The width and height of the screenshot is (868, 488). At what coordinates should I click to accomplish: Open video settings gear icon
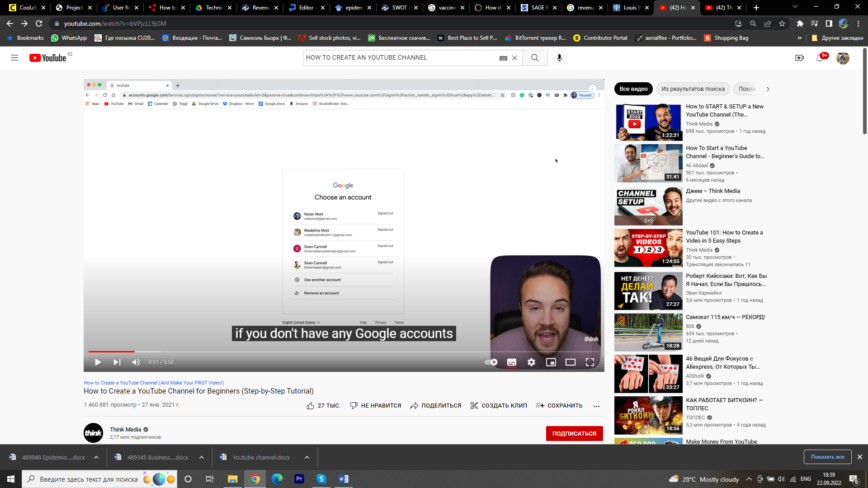click(x=531, y=362)
